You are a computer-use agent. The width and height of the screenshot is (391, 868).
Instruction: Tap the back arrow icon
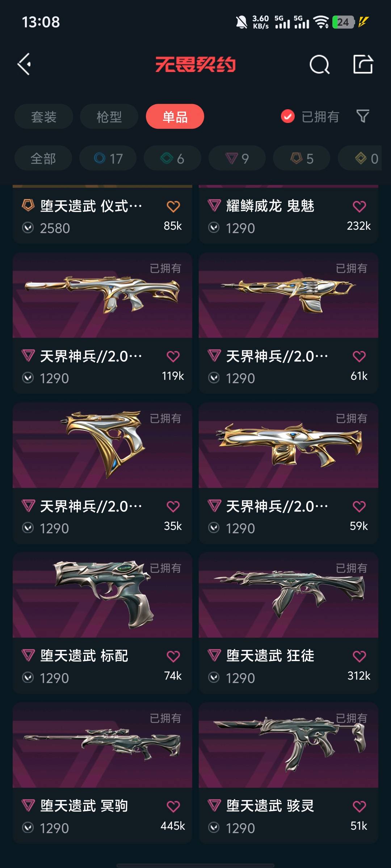(x=24, y=64)
